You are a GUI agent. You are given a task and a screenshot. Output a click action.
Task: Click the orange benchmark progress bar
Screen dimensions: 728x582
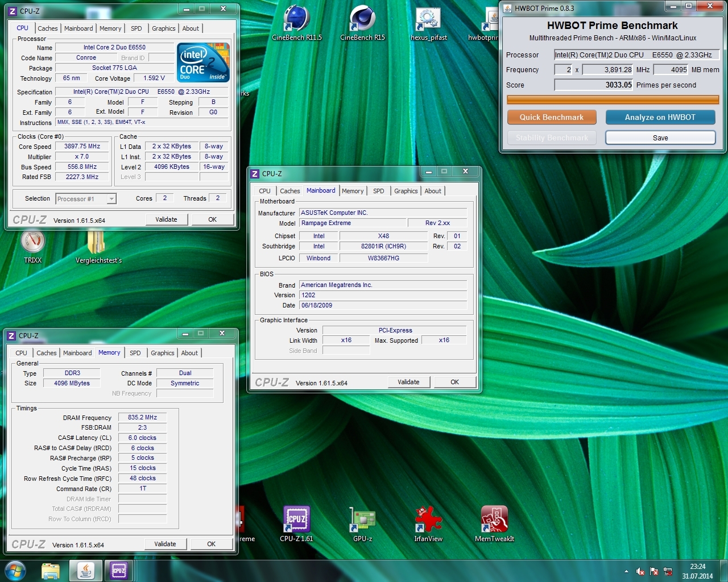click(x=613, y=99)
